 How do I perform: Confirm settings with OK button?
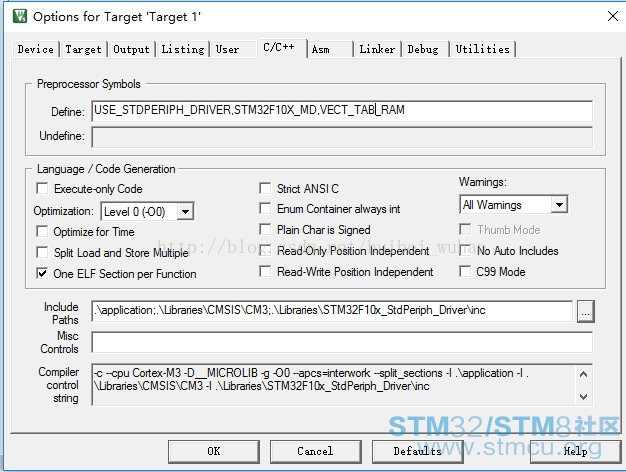(214, 452)
